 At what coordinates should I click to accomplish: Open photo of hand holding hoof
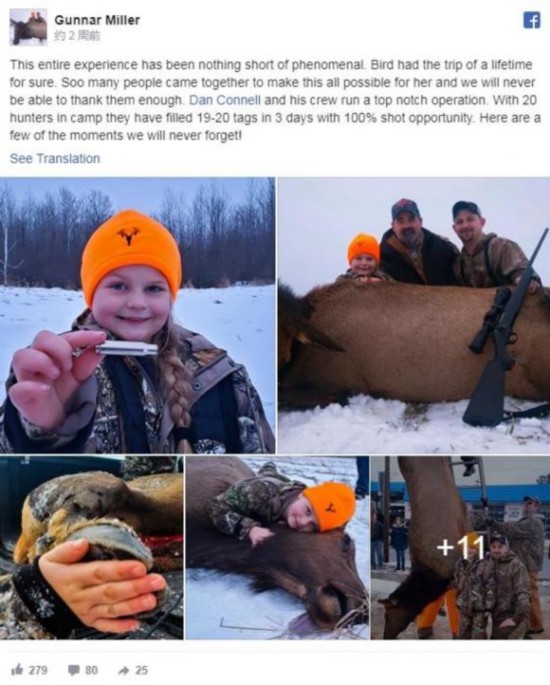[91, 547]
